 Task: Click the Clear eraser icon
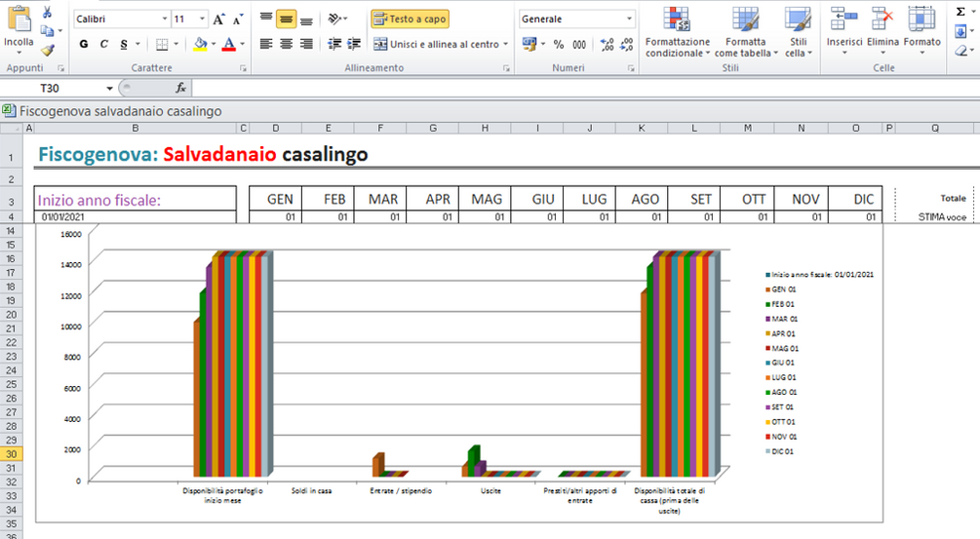tap(961, 51)
